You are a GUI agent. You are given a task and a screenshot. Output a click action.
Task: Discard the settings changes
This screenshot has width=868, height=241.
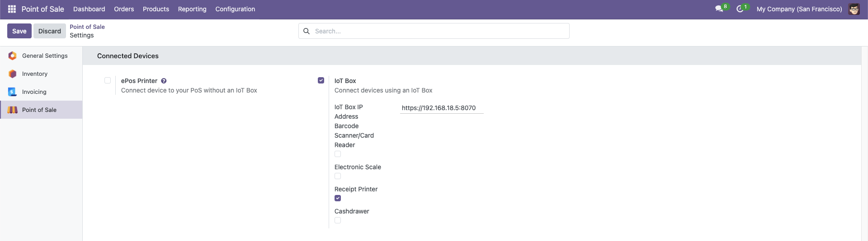pos(50,31)
